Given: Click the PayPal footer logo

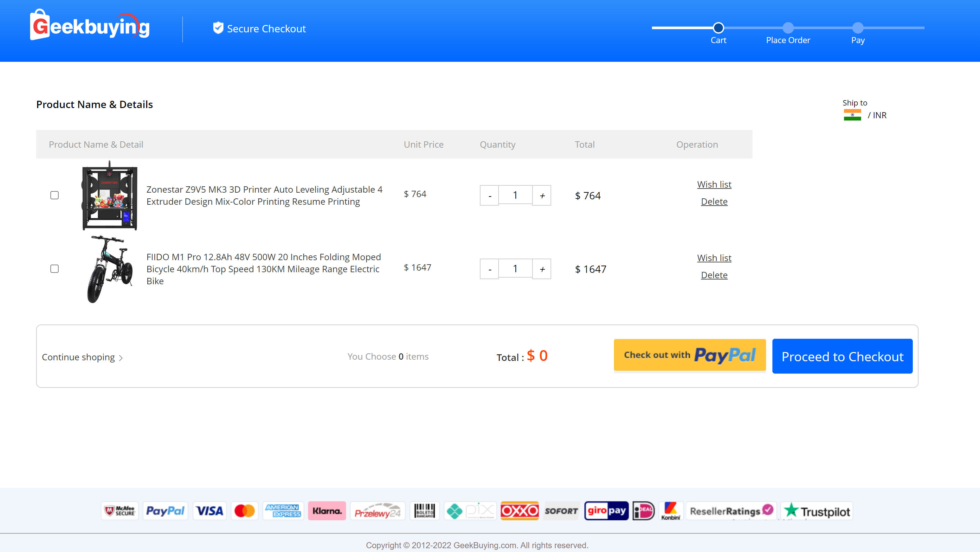Looking at the screenshot, I should point(165,510).
